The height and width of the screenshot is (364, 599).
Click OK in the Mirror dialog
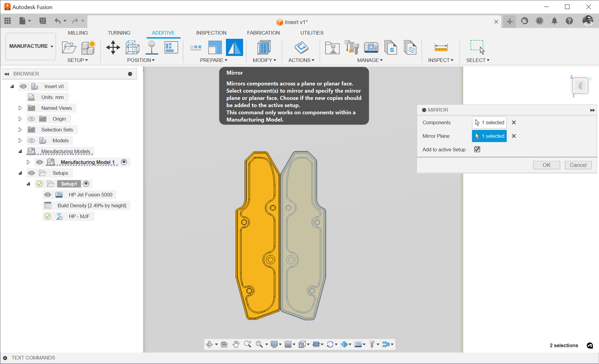point(546,165)
